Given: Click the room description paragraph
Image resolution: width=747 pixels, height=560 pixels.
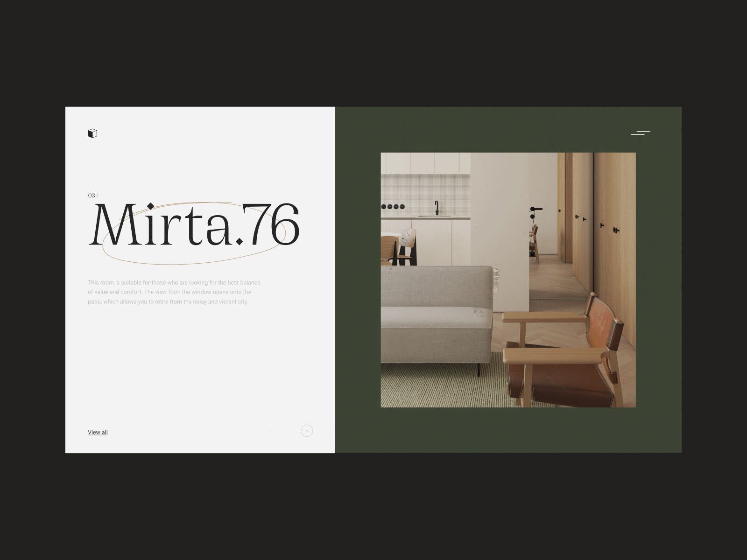Looking at the screenshot, I should (174, 292).
